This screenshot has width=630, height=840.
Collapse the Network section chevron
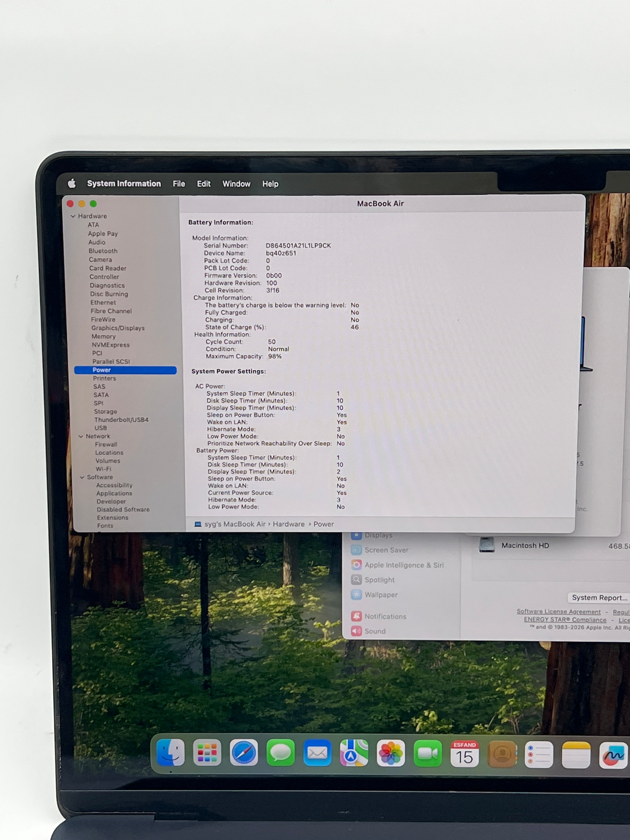pos(81,436)
